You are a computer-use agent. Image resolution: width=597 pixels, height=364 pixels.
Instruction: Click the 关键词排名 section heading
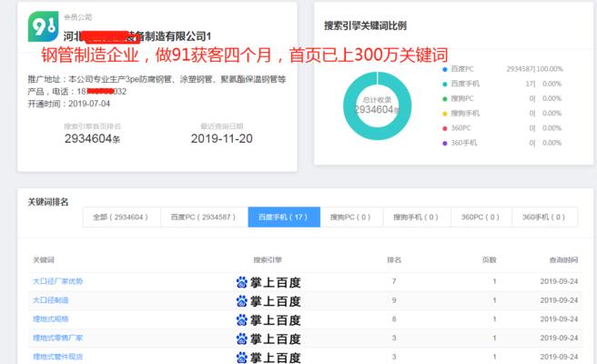click(48, 202)
